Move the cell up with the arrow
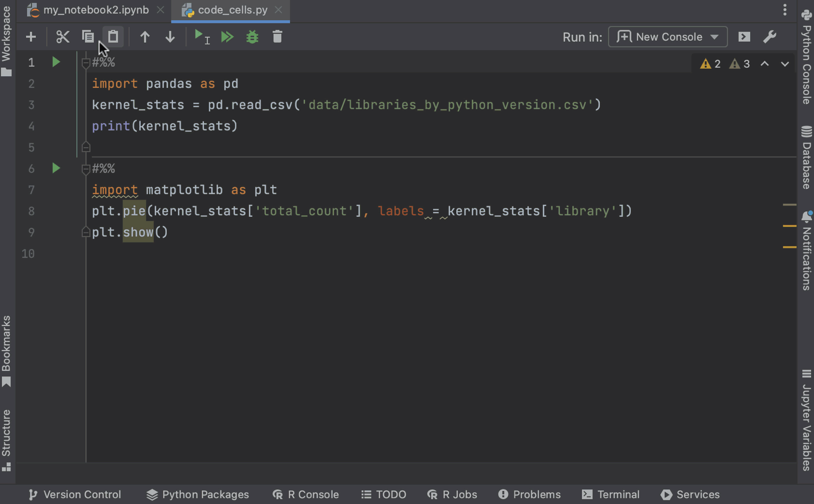This screenshot has width=814, height=504. pyautogui.click(x=145, y=37)
